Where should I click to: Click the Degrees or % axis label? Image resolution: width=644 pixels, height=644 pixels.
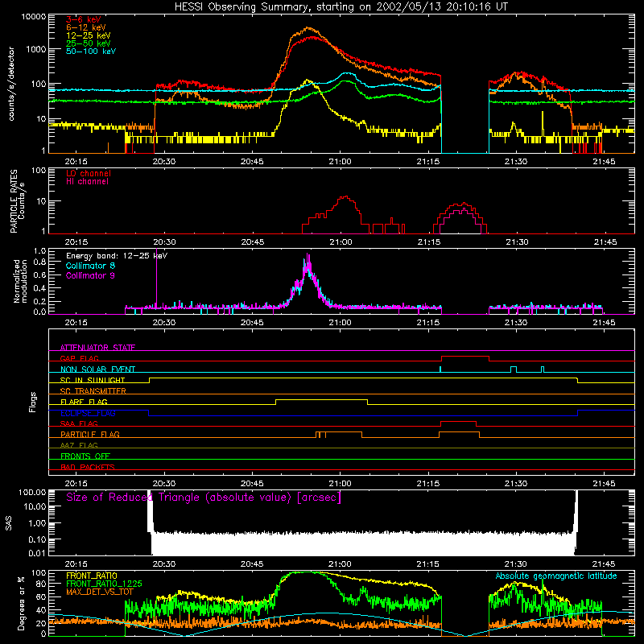click(21, 603)
